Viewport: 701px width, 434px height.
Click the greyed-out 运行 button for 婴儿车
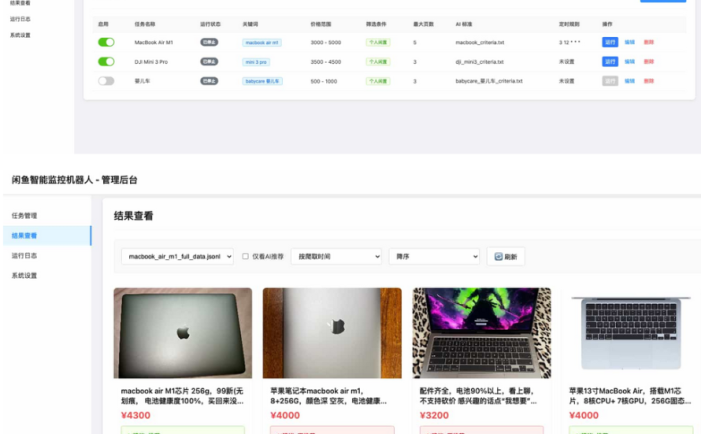[610, 81]
